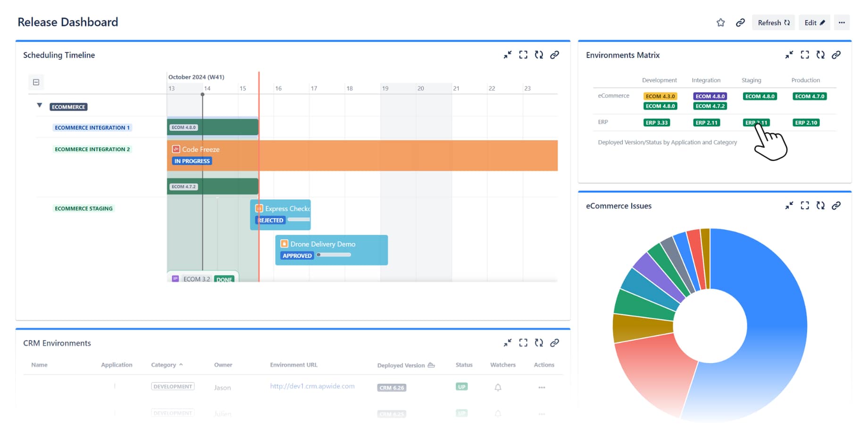Toggle the watcher bell on Julien's environment row
This screenshot has width=868, height=425.
pos(498,413)
